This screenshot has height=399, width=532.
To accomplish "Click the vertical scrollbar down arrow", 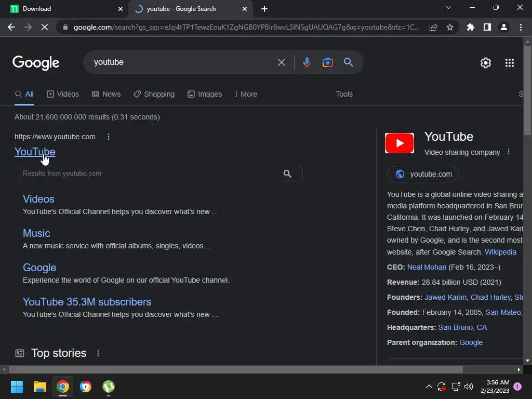I will click(527, 361).
